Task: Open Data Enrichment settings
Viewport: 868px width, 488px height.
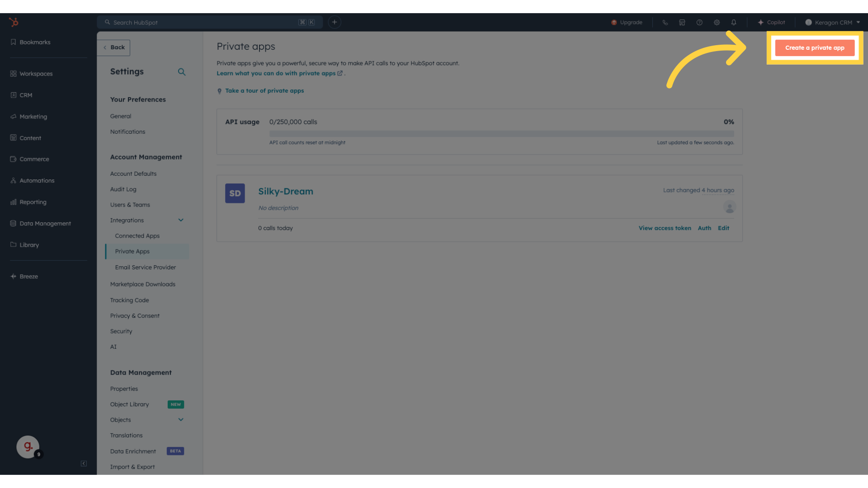Action: pyautogui.click(x=133, y=451)
